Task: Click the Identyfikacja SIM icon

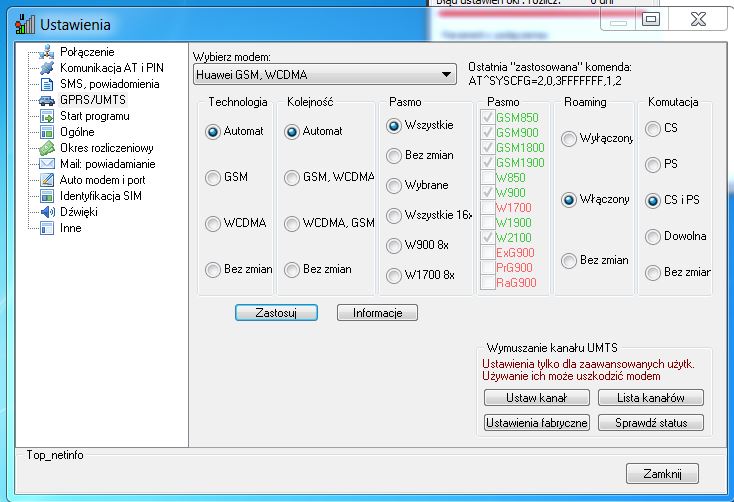Action: click(x=46, y=196)
